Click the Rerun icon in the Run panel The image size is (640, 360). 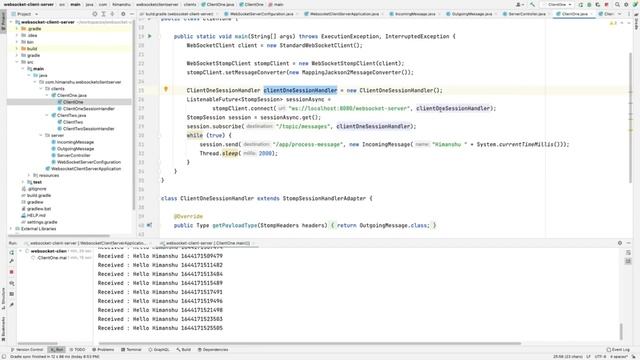click(11, 252)
